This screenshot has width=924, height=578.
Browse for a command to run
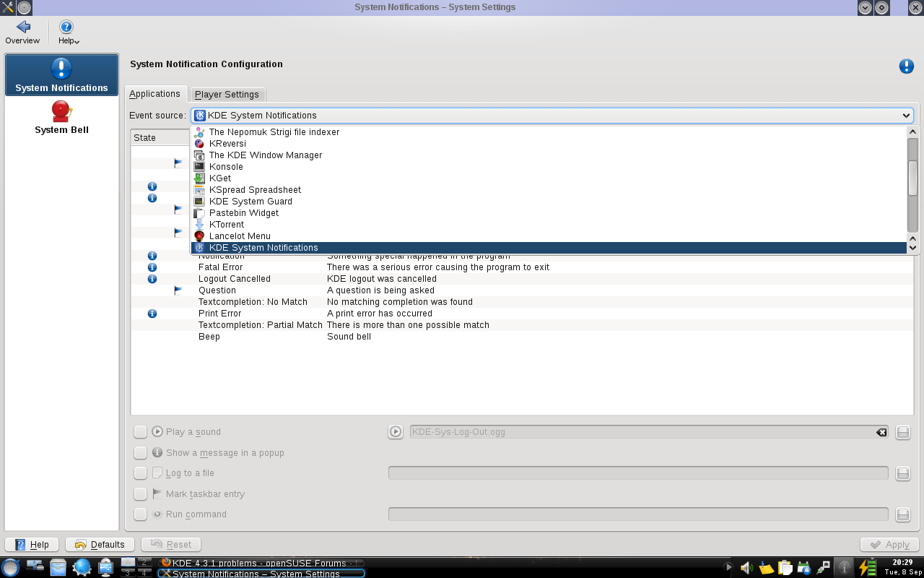(902, 514)
